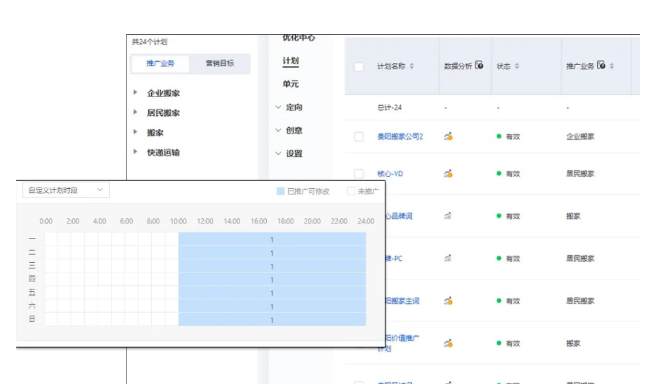Image resolution: width=663 pixels, height=391 pixels.
Task: Open data analysis icon in 搬家 brand-word row
Action: (448, 216)
